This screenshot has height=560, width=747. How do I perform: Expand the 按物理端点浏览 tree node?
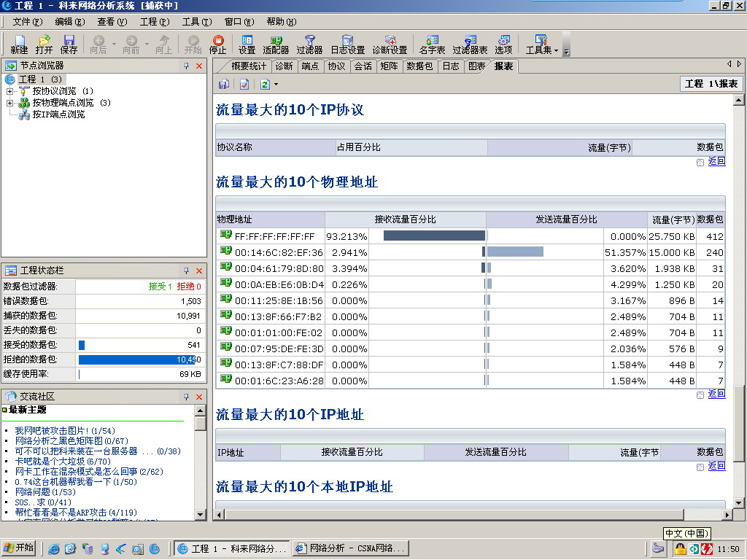10,103
